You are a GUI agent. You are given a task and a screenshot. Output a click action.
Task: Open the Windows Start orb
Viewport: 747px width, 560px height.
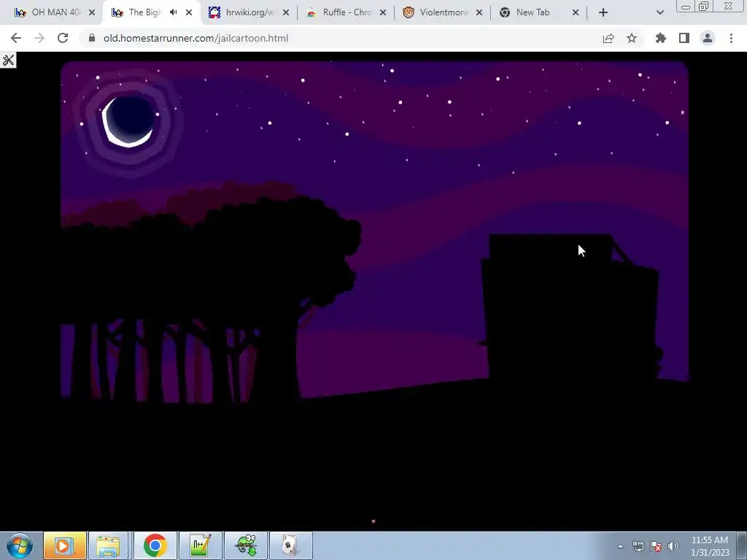click(x=20, y=545)
